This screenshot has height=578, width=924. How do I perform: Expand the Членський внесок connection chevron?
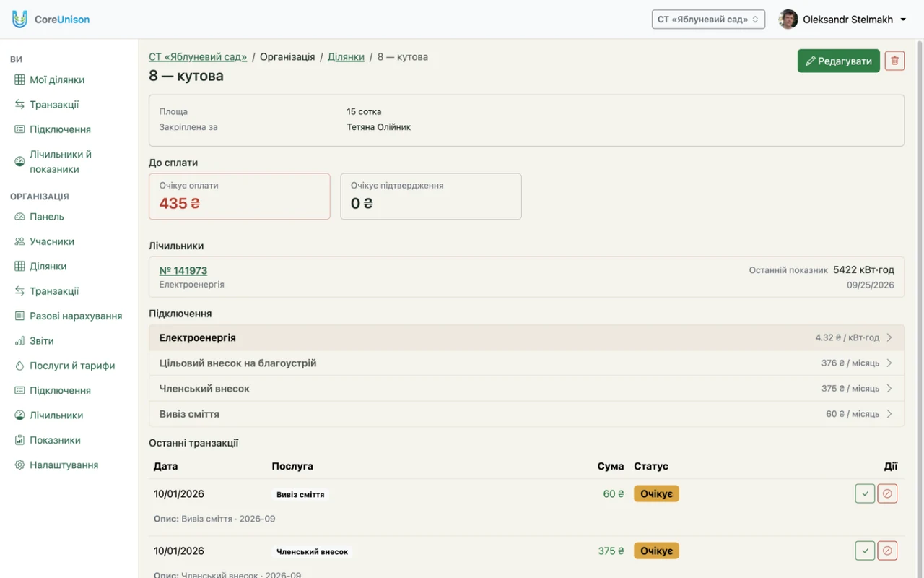click(889, 388)
